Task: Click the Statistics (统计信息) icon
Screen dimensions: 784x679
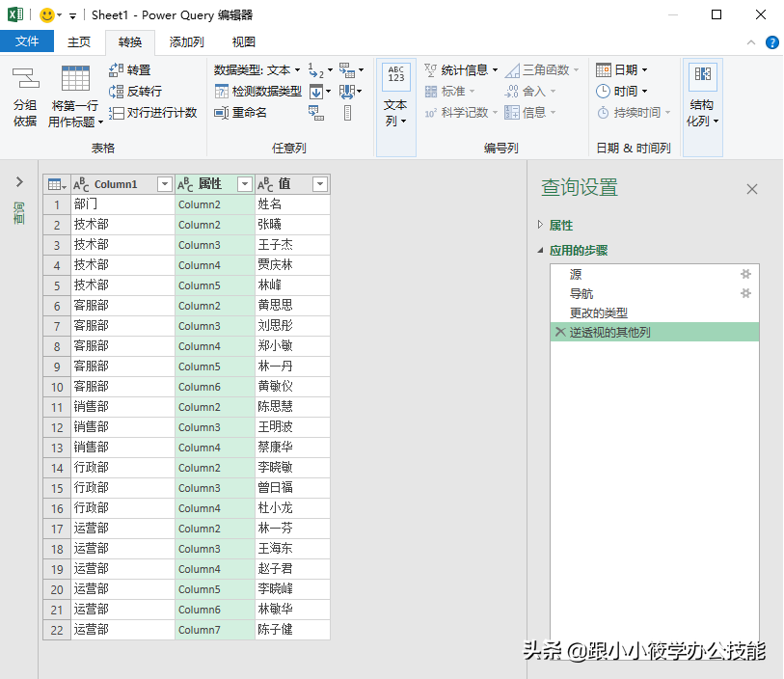Action: [430, 70]
